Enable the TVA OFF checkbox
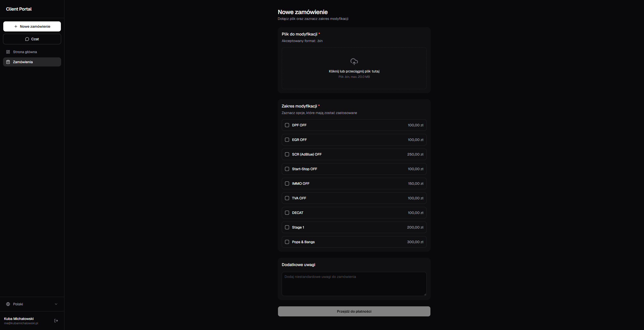Image resolution: width=644 pixels, height=330 pixels. 287,198
